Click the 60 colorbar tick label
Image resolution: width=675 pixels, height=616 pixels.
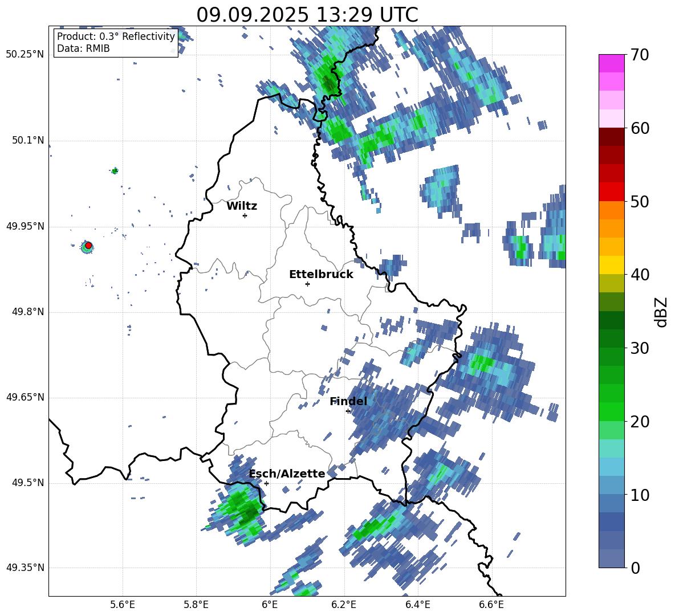[639, 128]
